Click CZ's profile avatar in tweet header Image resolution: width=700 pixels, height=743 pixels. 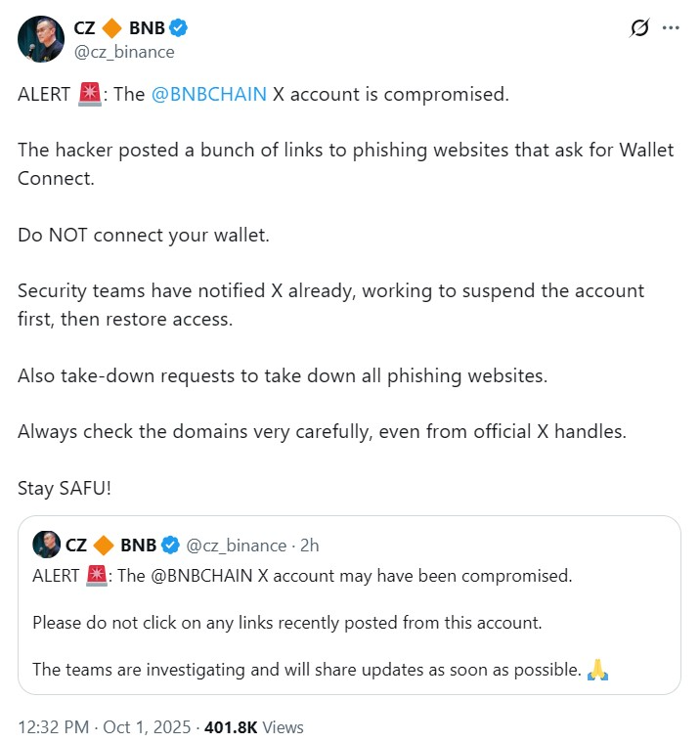click(39, 38)
